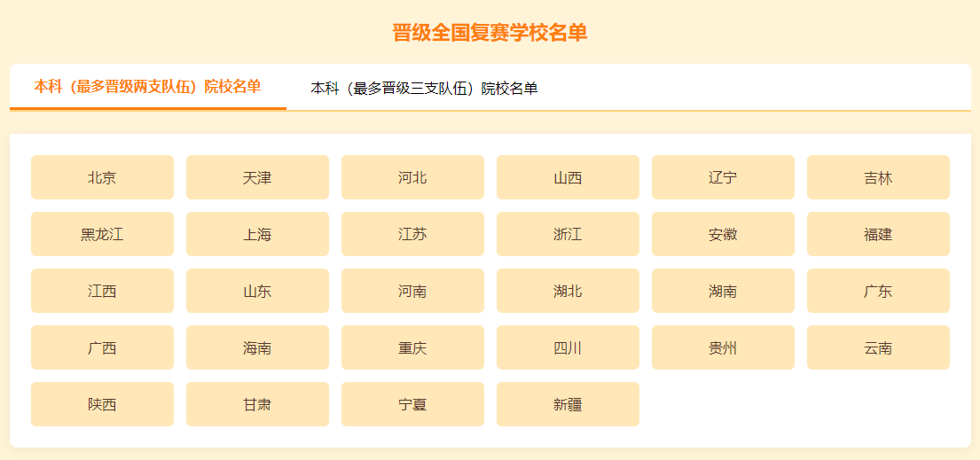Select 江苏 province

(412, 234)
